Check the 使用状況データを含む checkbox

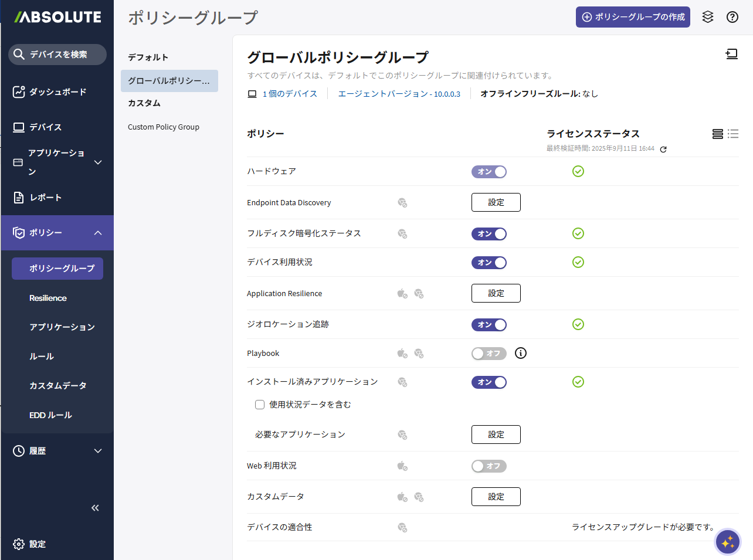click(260, 405)
